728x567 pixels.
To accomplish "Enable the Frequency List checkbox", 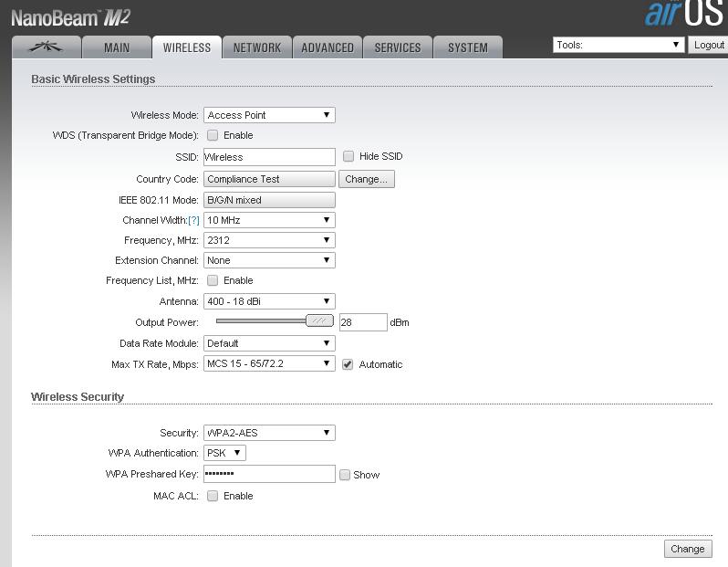I will click(x=213, y=280).
